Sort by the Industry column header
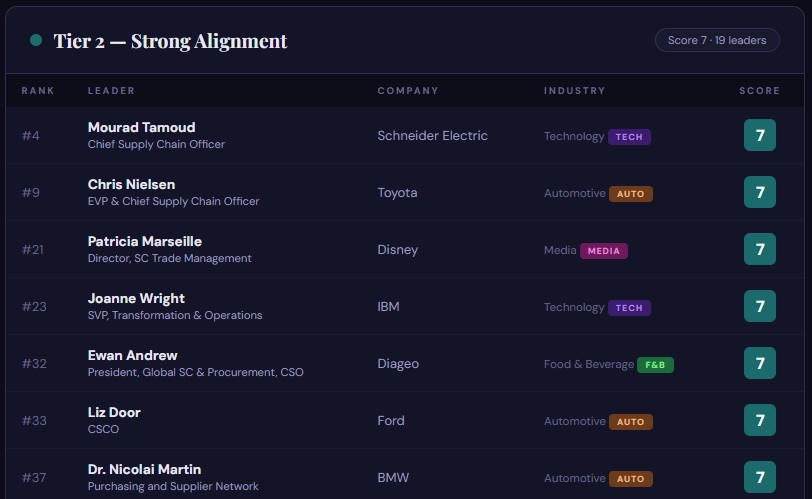 pos(574,91)
